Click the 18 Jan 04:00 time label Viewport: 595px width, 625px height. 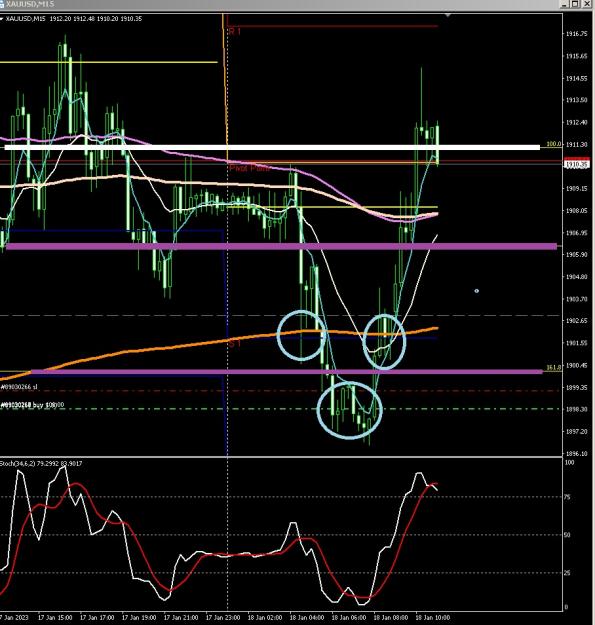pyautogui.click(x=306, y=617)
